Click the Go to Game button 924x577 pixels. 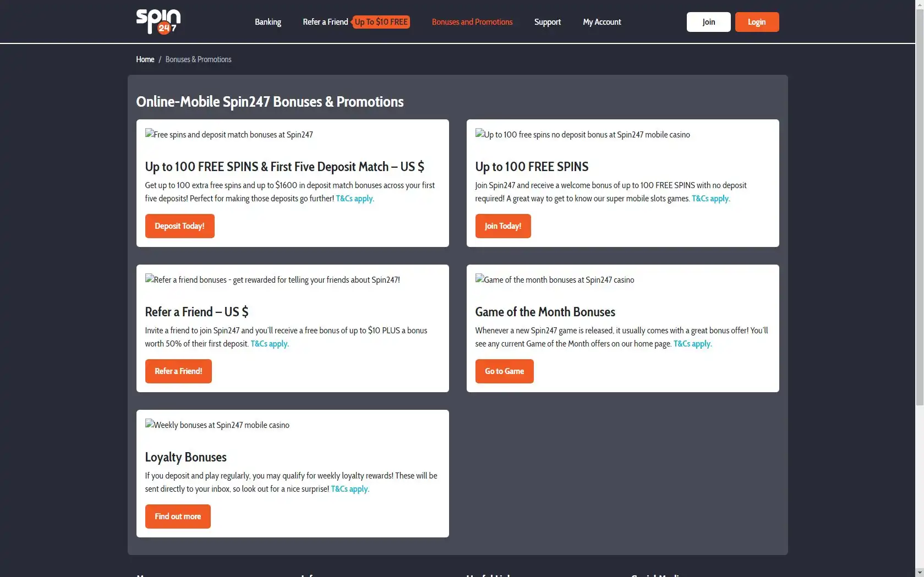[504, 371]
